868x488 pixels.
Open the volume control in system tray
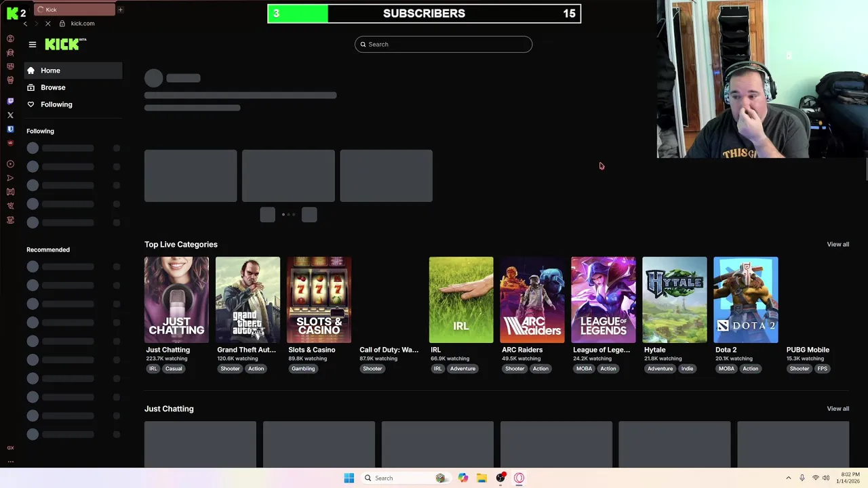(x=826, y=478)
